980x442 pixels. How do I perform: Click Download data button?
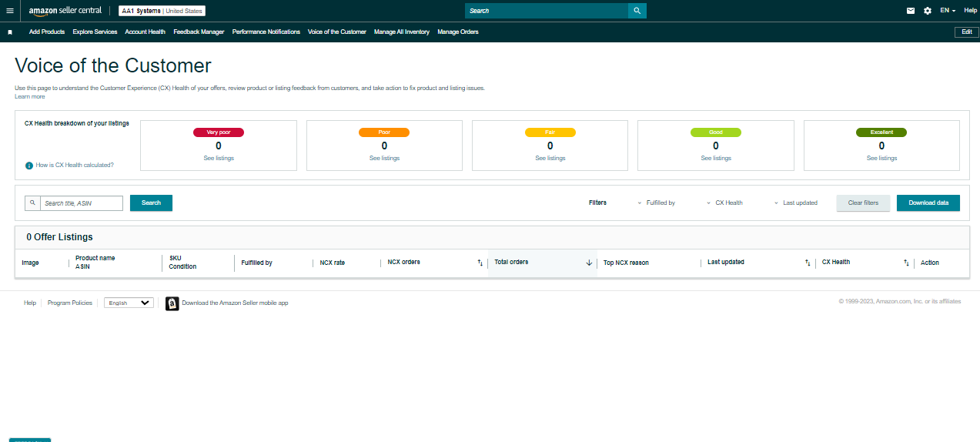coord(928,203)
